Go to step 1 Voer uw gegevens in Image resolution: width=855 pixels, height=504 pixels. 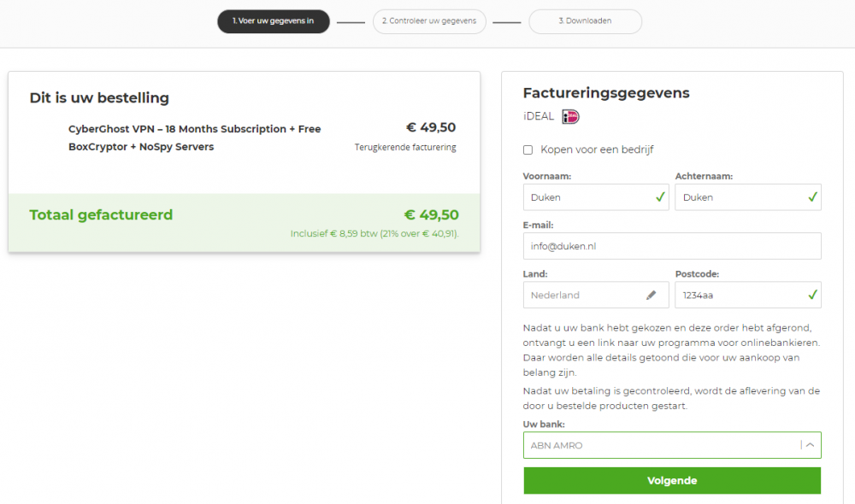tap(274, 21)
